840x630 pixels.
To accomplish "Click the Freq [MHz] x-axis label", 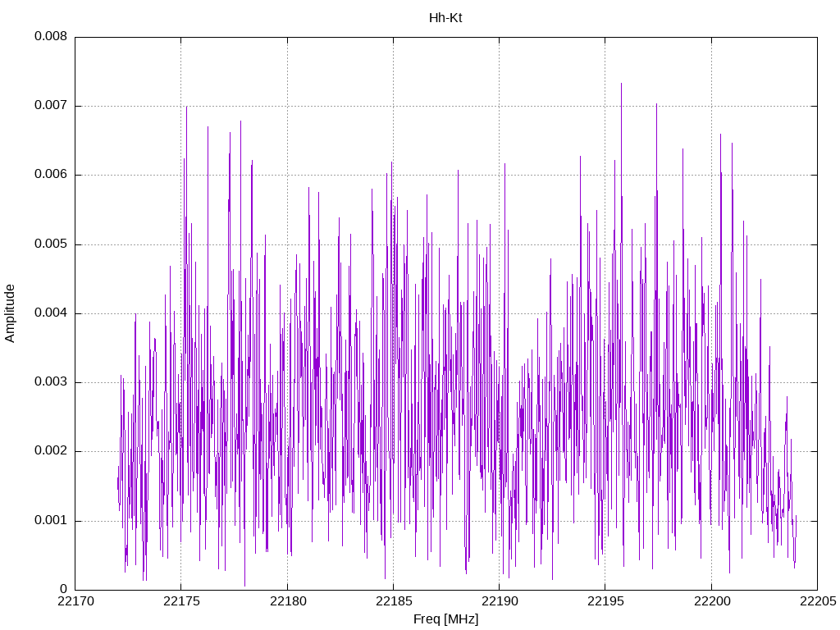I will coord(445,619).
